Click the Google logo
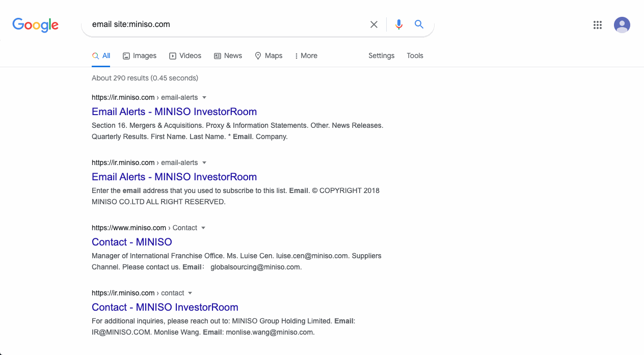 (36, 24)
